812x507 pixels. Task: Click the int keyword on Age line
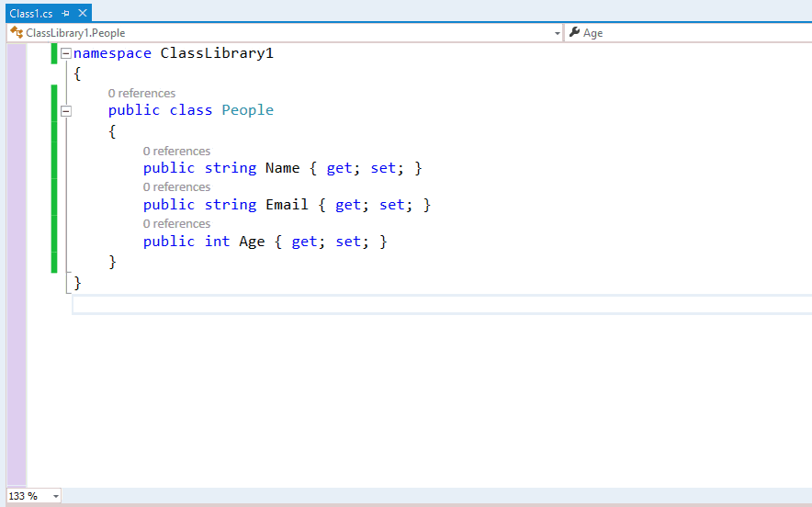tap(217, 242)
